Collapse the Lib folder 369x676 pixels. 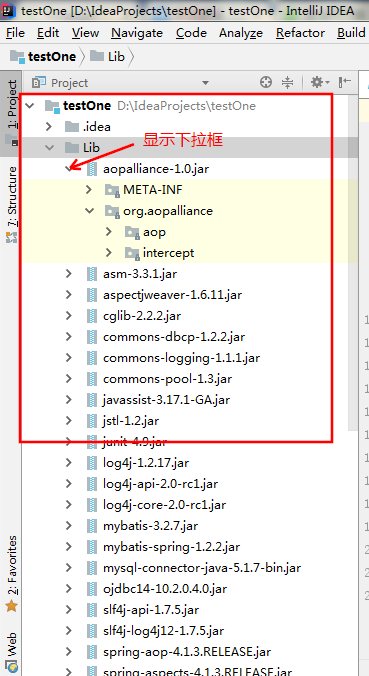tap(50, 148)
